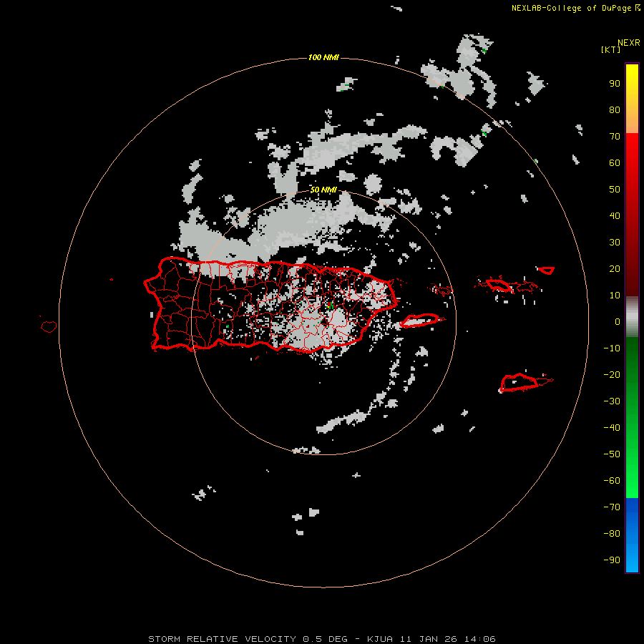
Task: Click the gray zero-velocity segment of color bar
Action: 632,317
